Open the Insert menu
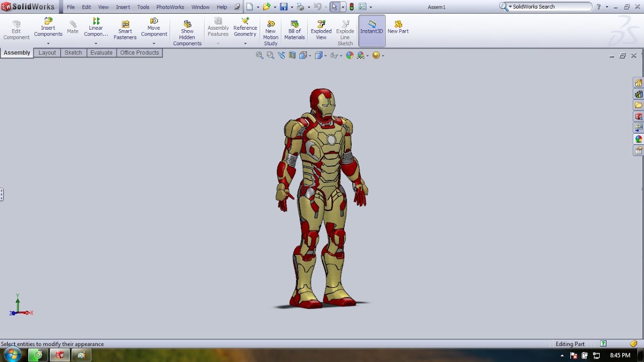Screen dimensions: 644x362 (x=123, y=7)
